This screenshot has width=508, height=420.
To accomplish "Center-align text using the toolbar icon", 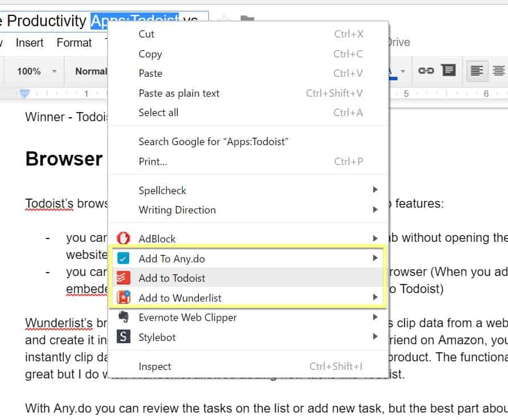I will 499,71.
